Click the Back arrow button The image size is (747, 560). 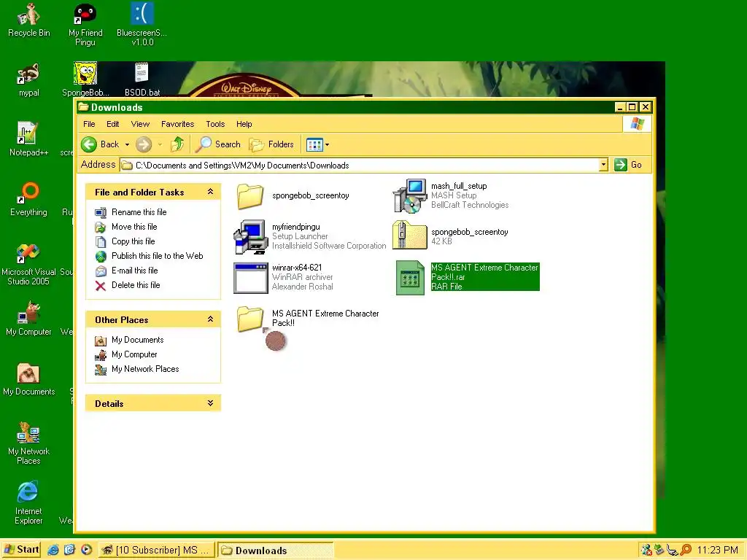tap(100, 144)
